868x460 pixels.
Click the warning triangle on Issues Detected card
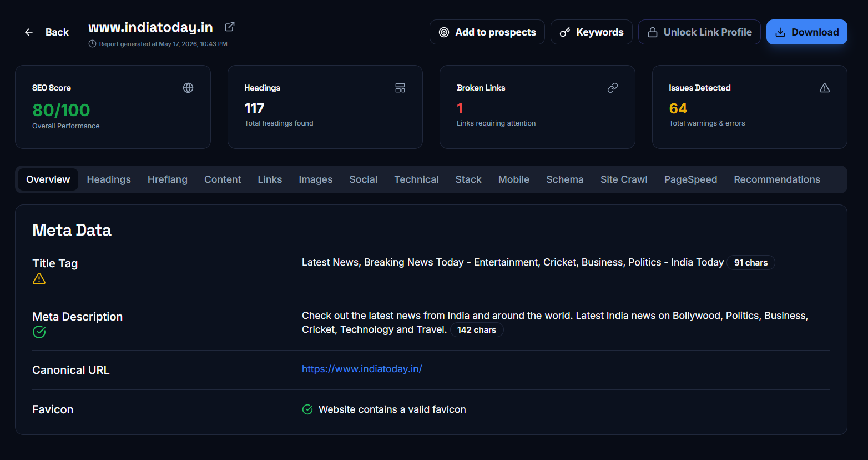(x=825, y=88)
